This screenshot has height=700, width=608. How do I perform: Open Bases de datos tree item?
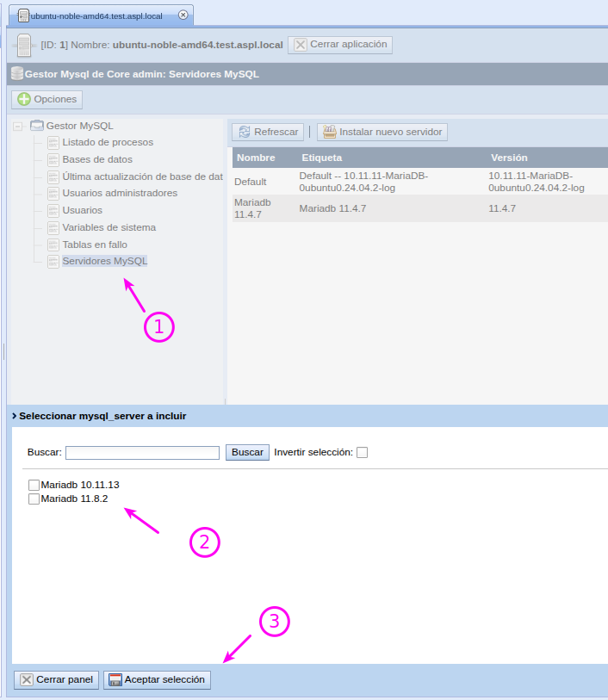click(x=97, y=159)
